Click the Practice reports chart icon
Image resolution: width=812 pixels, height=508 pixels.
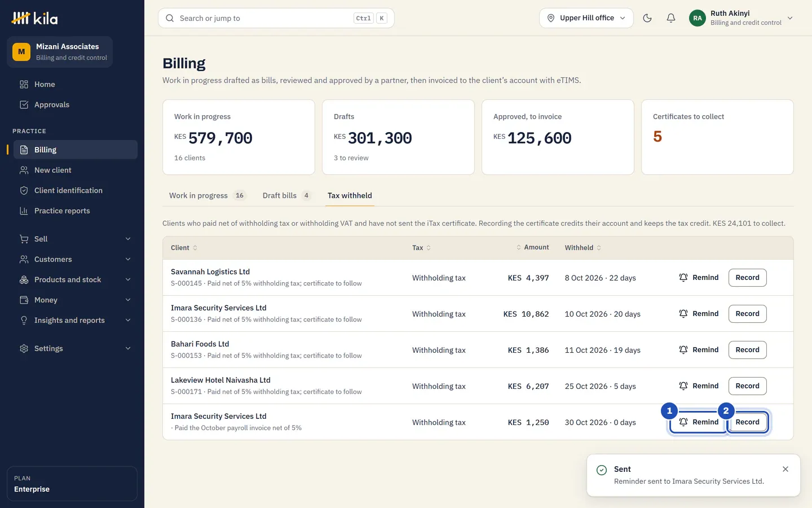[x=24, y=211]
